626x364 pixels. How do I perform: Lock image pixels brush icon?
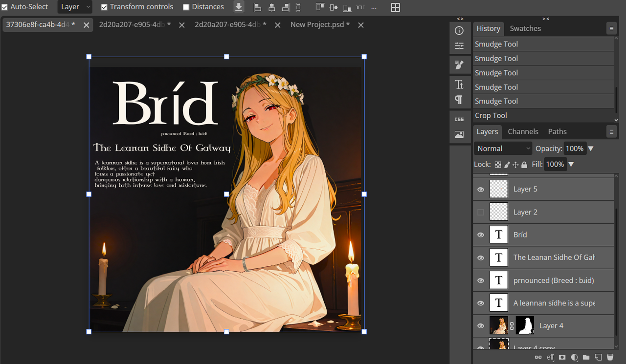pyautogui.click(x=507, y=165)
